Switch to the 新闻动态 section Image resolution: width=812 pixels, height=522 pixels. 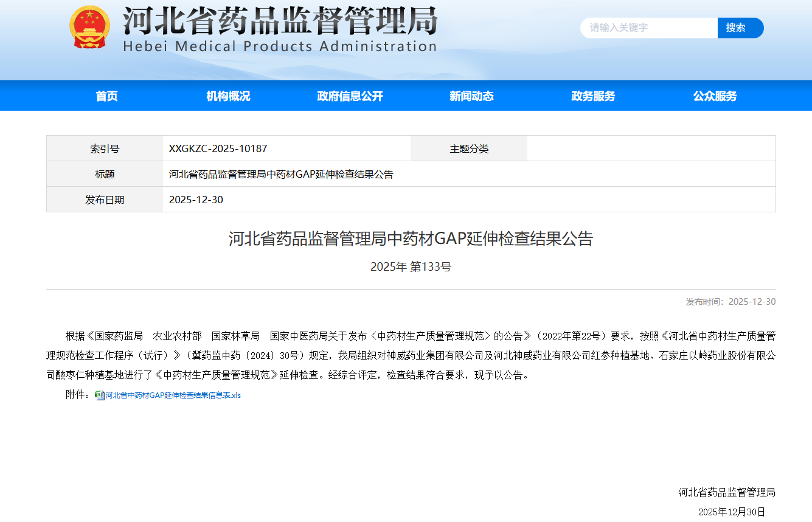[x=471, y=96]
